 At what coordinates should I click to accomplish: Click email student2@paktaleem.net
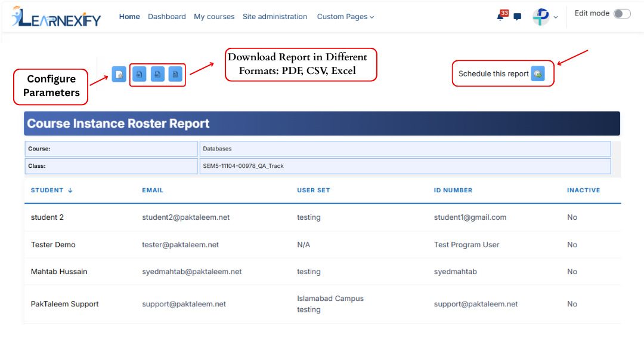point(185,217)
